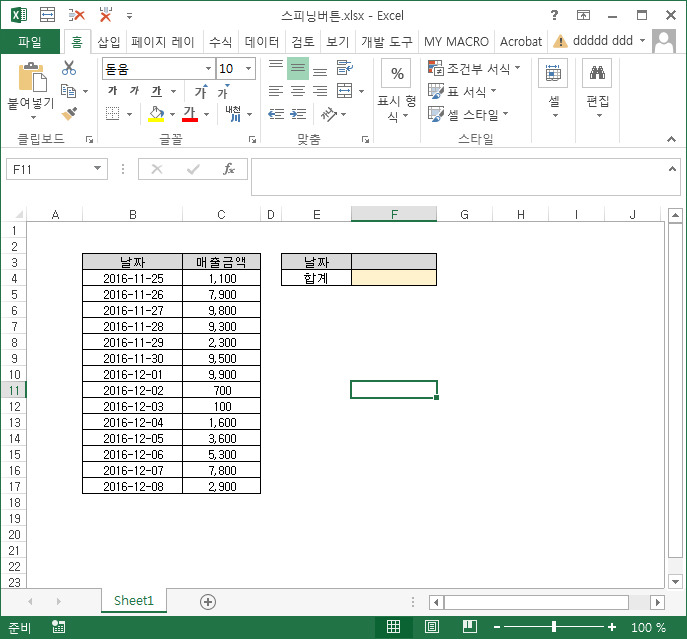Click wrap text icon
The image size is (687, 639).
coord(345,67)
